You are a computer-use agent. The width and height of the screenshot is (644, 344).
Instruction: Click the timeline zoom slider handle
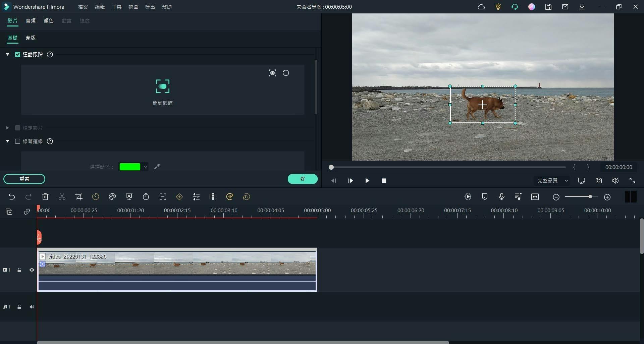click(590, 197)
